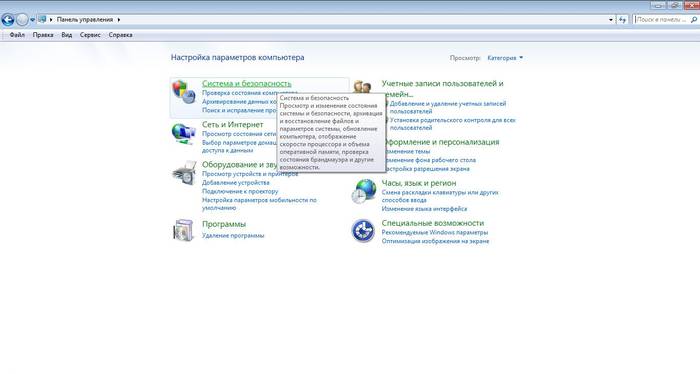The image size is (700, 374).
Task: Open the recent pages dropdown arrow
Action: point(32,20)
